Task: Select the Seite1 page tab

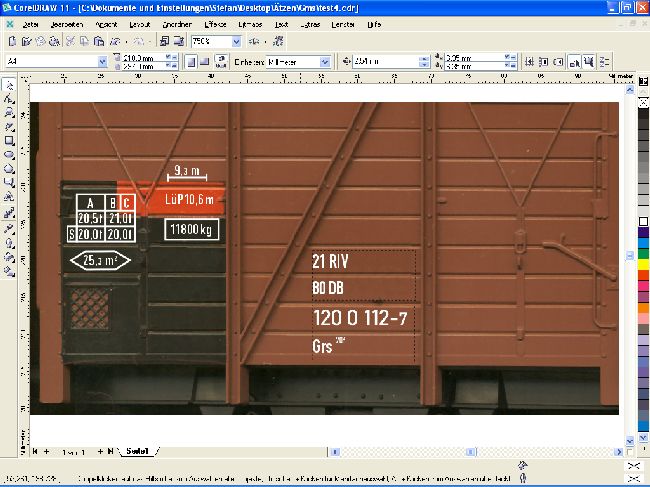Action: [138, 452]
